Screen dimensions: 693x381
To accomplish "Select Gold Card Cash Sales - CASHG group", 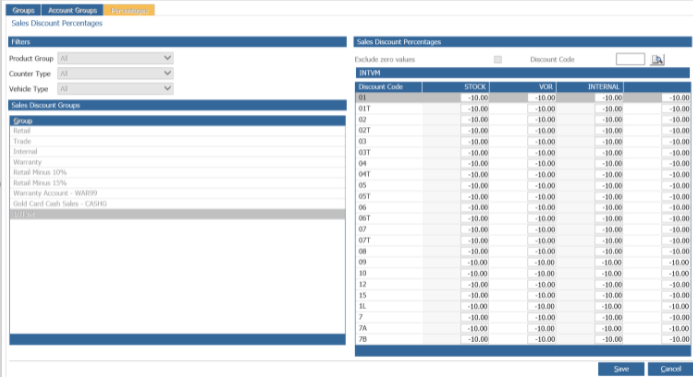I will click(x=177, y=204).
